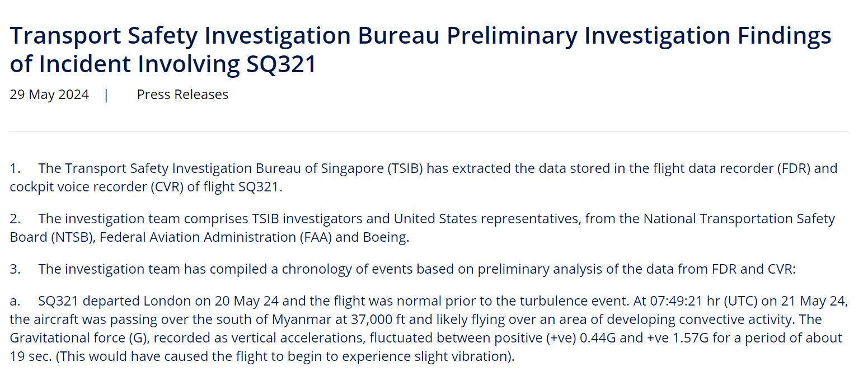Click the "19 sec." duration text
Screen dimensions: 868x371
point(30,356)
